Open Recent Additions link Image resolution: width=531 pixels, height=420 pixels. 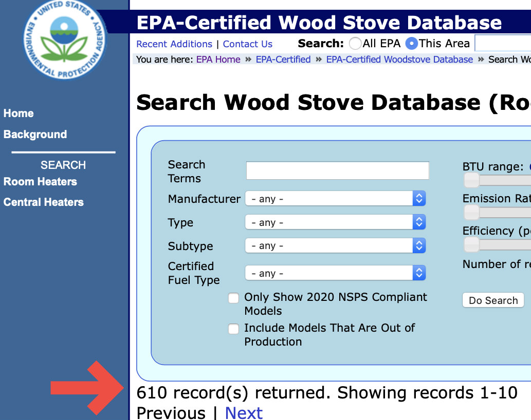[174, 44]
